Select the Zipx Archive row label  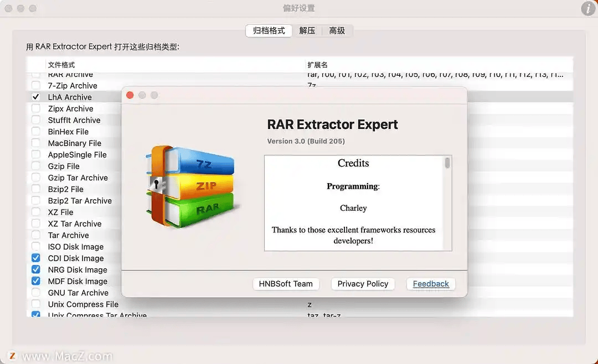click(70, 108)
